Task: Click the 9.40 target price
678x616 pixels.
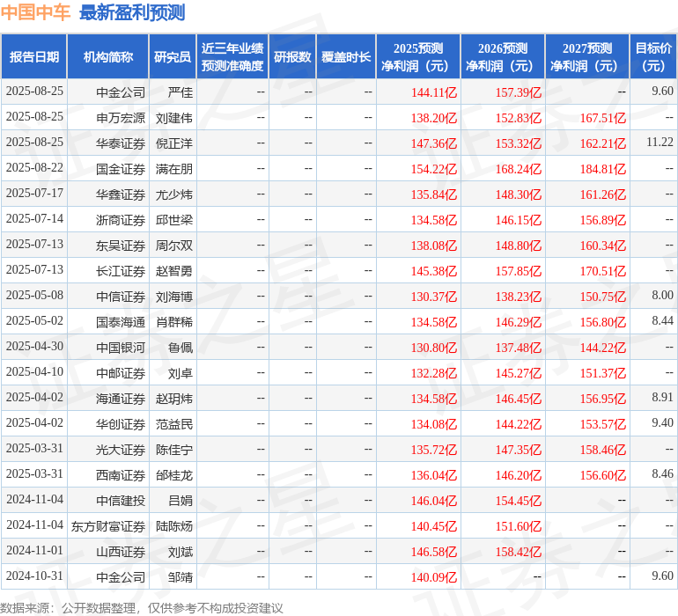Action: [x=662, y=422]
